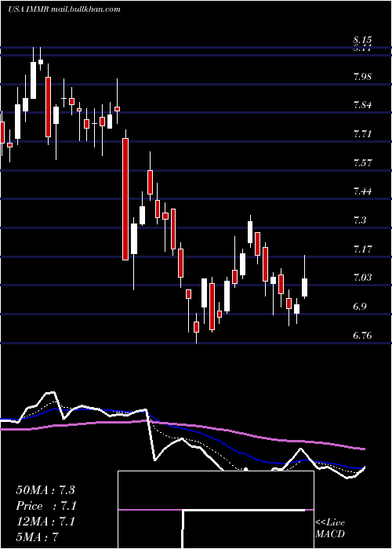The image size is (392, 549).
Task: Select the 7.57 price axis label
Action: pos(362,163)
